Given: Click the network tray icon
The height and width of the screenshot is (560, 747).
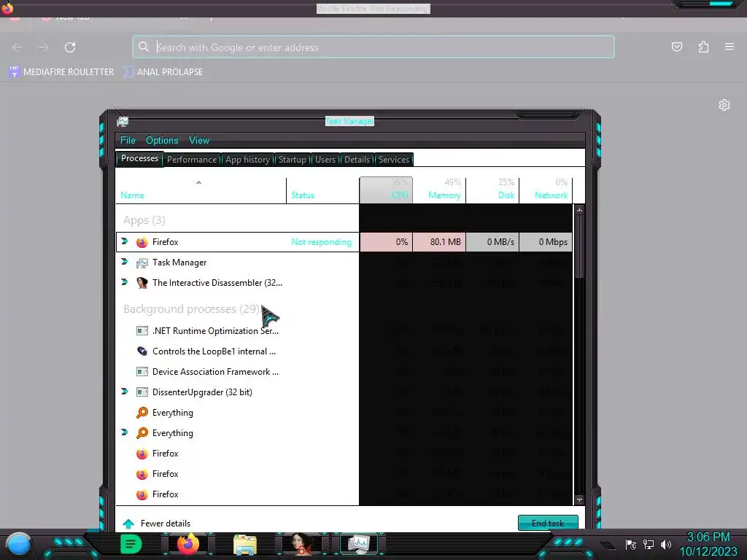Looking at the screenshot, I should pyautogui.click(x=649, y=544).
